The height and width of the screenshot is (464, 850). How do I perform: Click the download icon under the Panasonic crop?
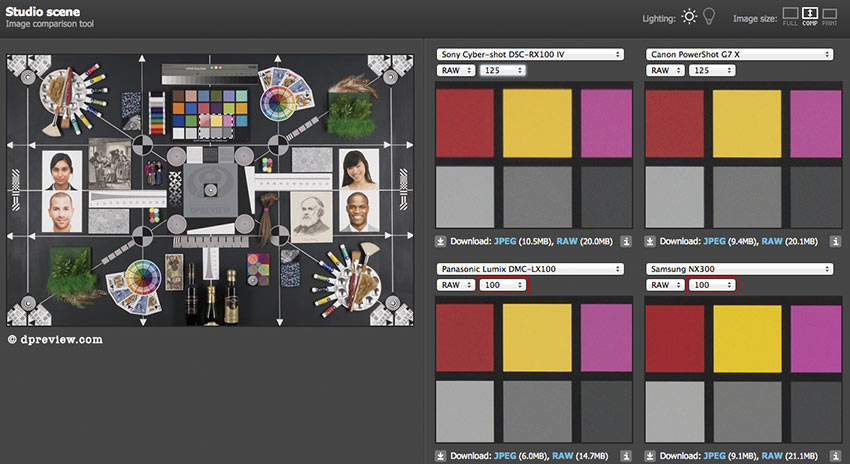pos(441,456)
